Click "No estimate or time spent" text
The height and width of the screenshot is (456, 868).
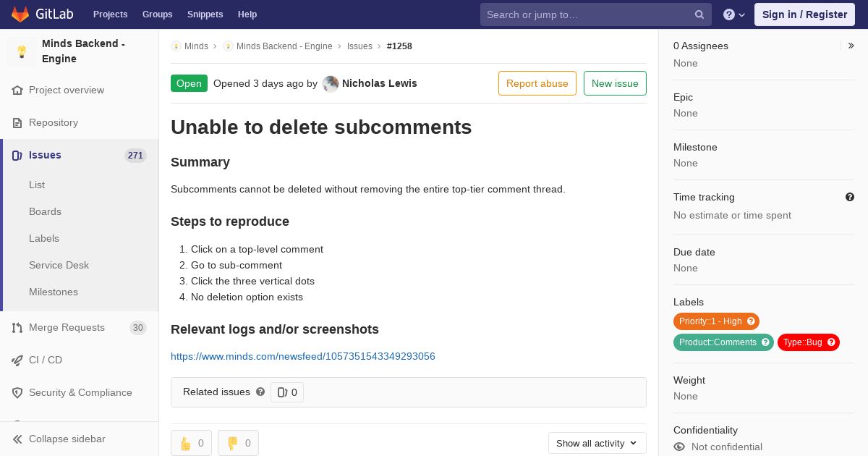(x=732, y=215)
